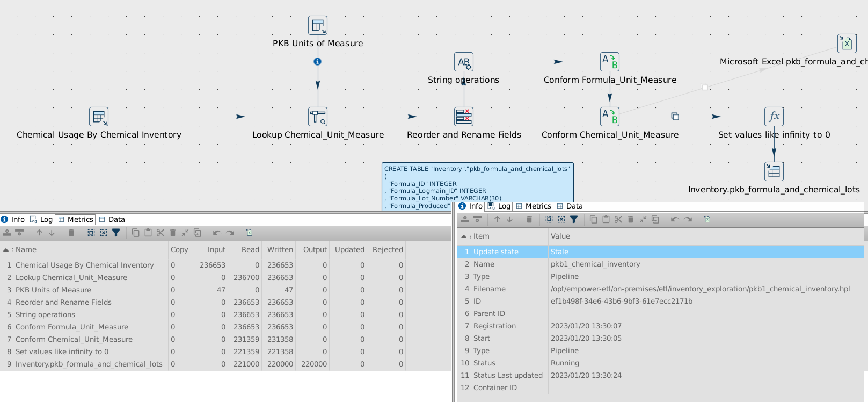Switch to the Metrics tab above the Item/Value table

coord(534,206)
